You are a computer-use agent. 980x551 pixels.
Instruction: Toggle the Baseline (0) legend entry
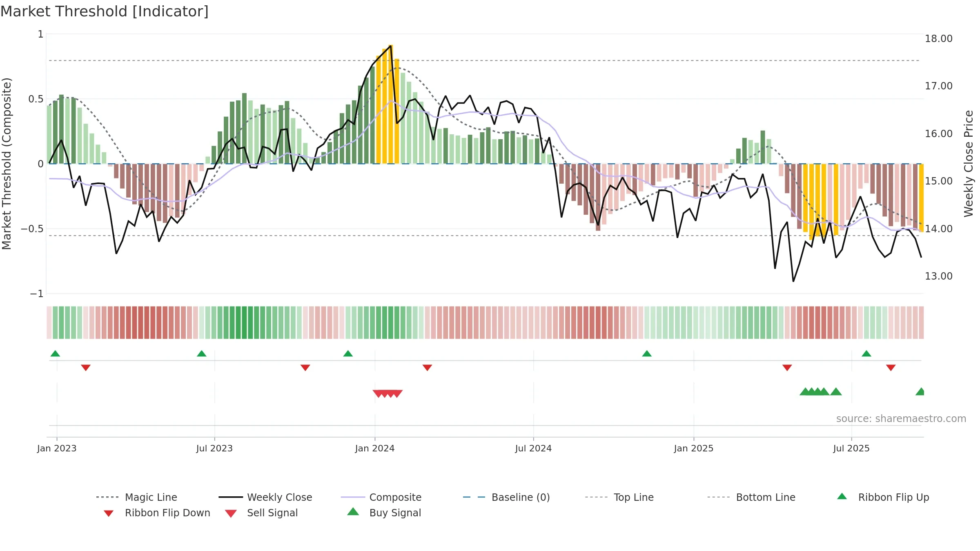tap(506, 497)
